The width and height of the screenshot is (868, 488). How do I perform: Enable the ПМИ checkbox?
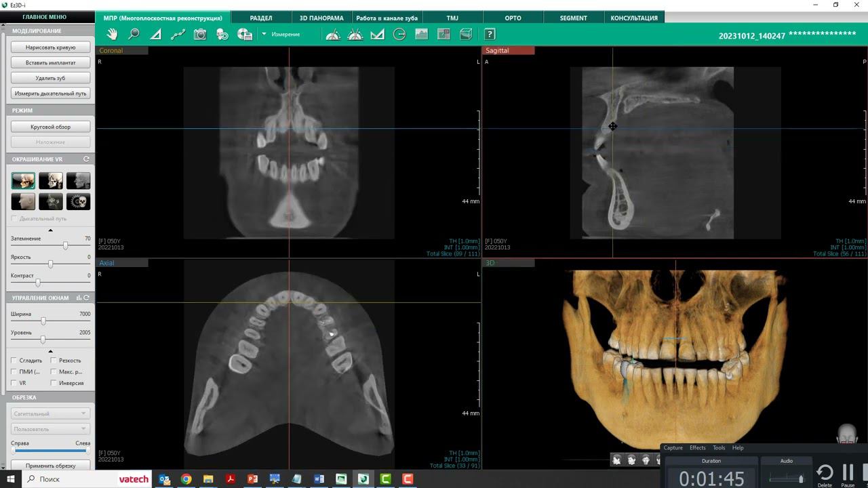tap(14, 371)
